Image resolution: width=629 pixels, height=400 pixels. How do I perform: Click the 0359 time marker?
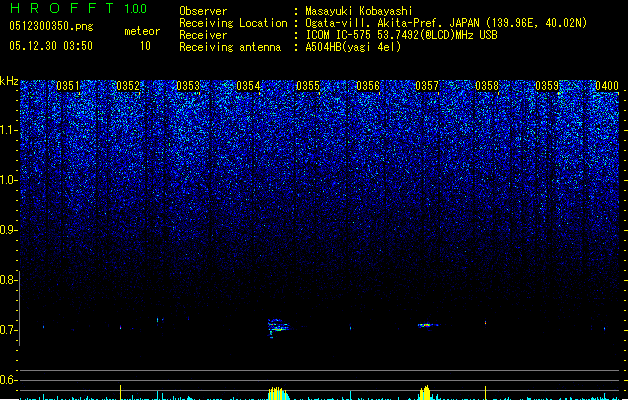(x=547, y=85)
